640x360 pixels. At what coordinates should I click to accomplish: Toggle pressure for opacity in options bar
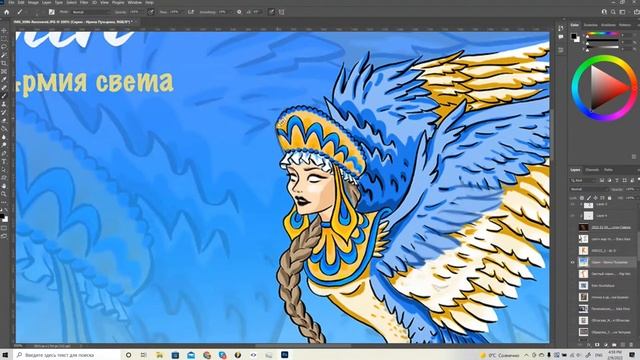tap(151, 12)
